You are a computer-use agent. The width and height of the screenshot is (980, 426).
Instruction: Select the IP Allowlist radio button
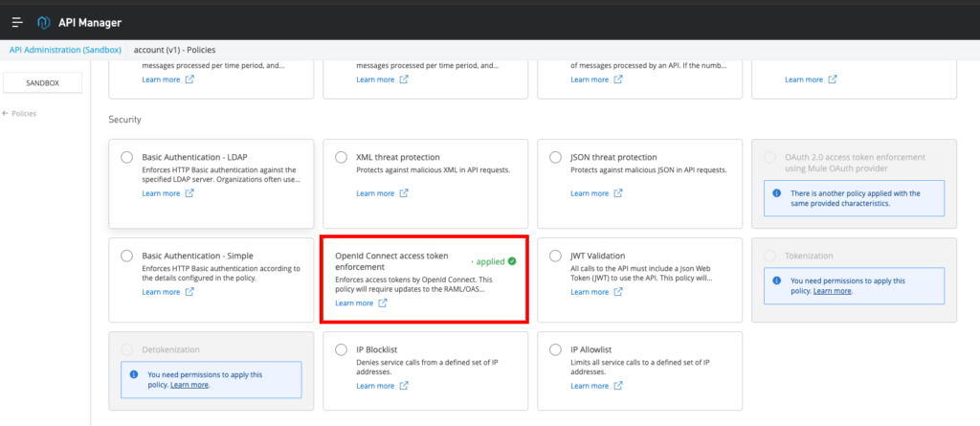click(556, 349)
